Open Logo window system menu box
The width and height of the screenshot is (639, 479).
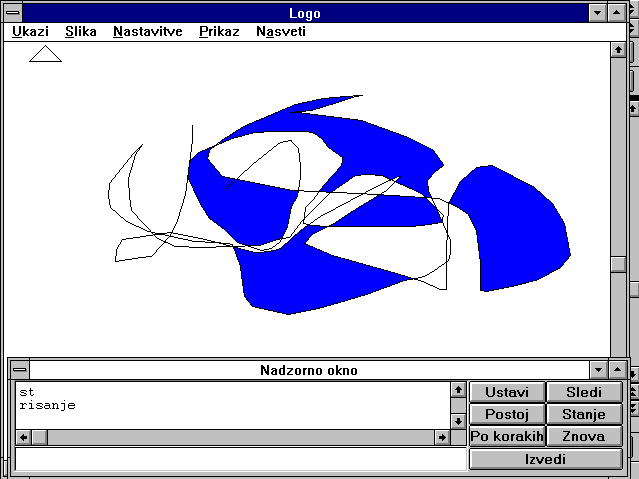13,13
